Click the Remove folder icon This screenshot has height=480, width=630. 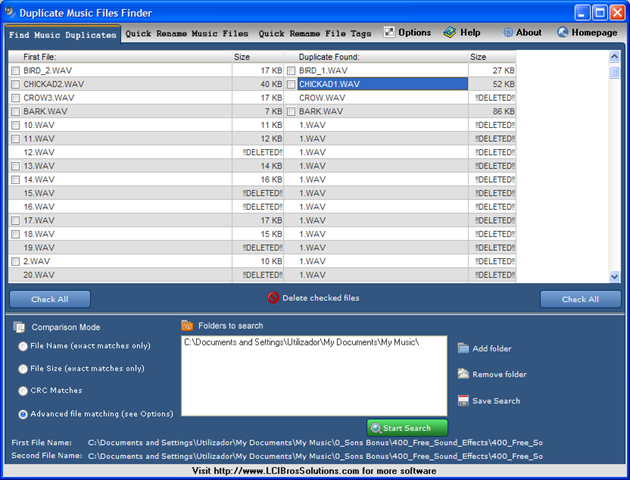coord(463,374)
